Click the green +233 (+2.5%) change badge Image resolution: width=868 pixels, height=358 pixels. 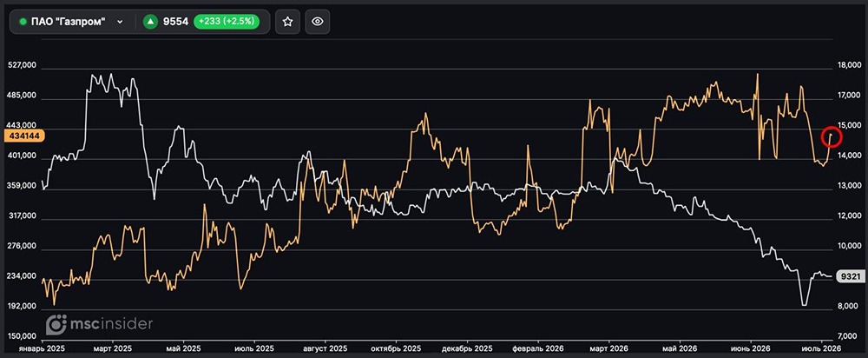227,22
